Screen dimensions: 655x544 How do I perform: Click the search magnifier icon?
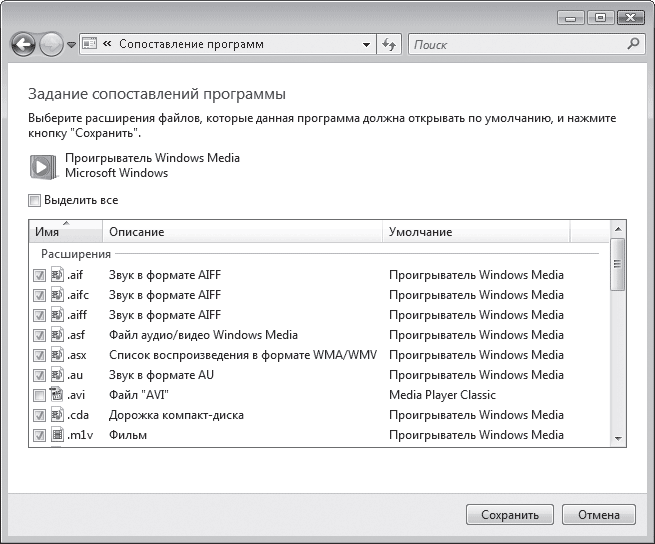point(632,45)
